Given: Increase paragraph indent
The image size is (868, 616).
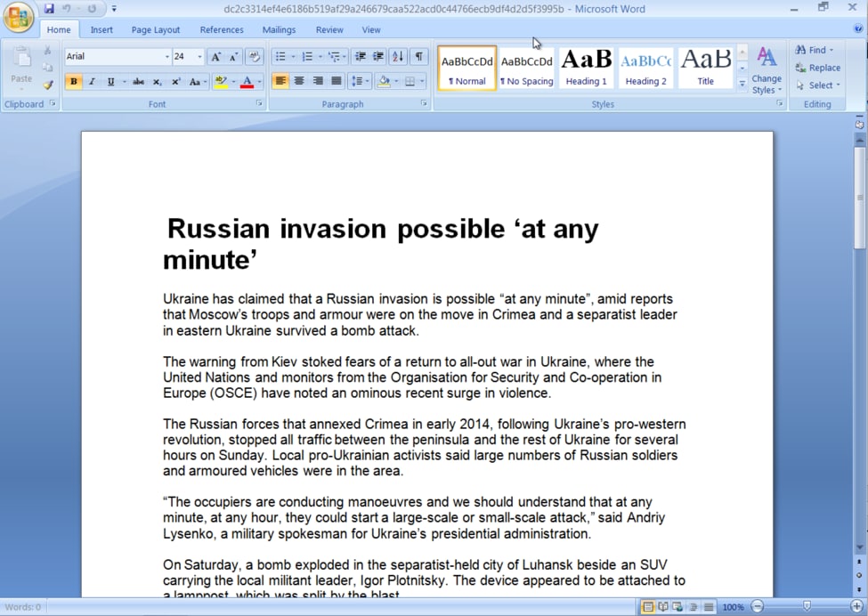Looking at the screenshot, I should point(378,56).
